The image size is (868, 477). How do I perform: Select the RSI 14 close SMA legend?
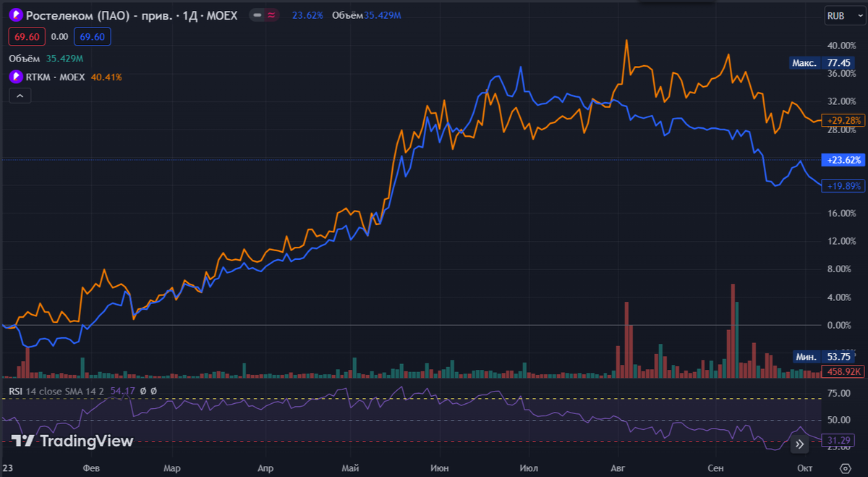coord(58,391)
